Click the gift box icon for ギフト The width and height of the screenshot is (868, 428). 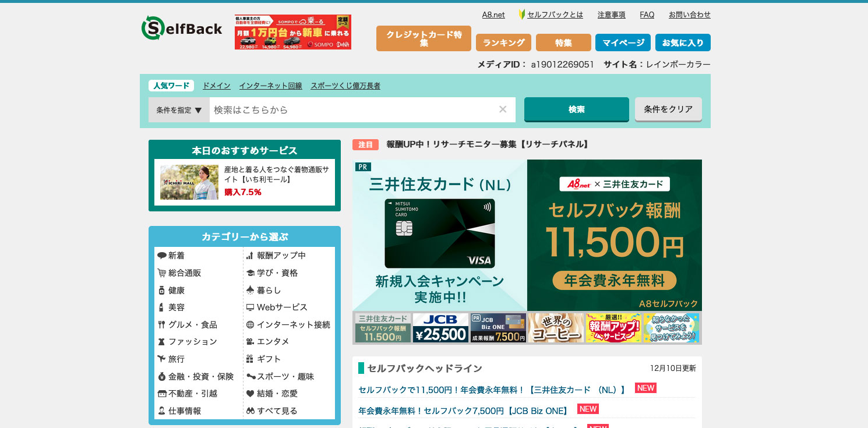250,359
